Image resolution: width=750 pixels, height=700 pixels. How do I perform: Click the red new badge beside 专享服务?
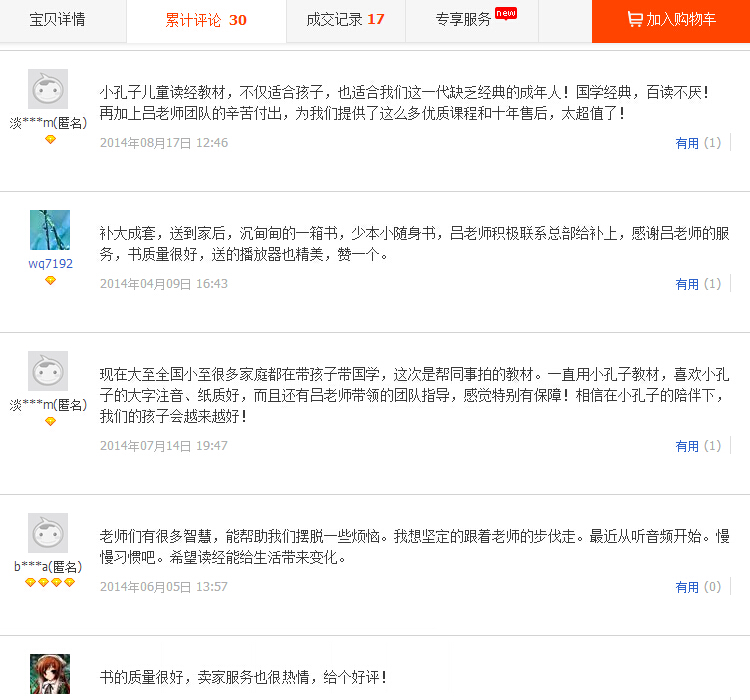506,13
